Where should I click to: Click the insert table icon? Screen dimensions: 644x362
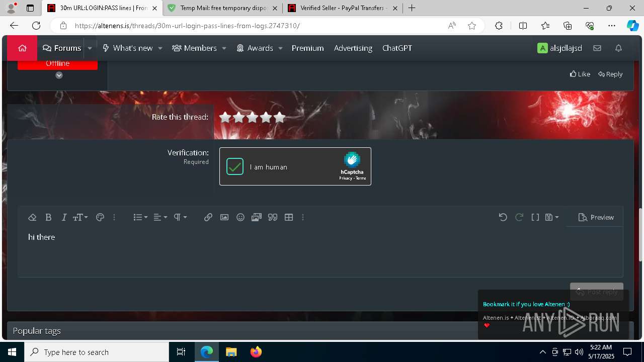(289, 217)
